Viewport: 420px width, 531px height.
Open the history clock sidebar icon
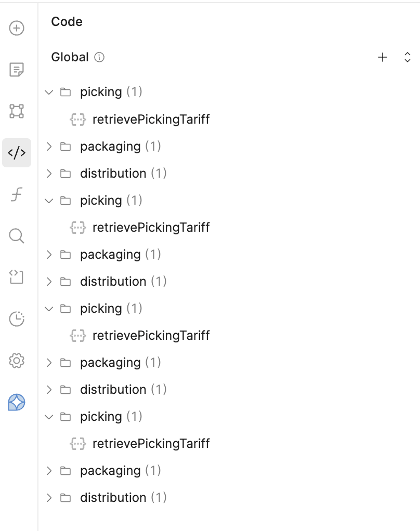[17, 318]
